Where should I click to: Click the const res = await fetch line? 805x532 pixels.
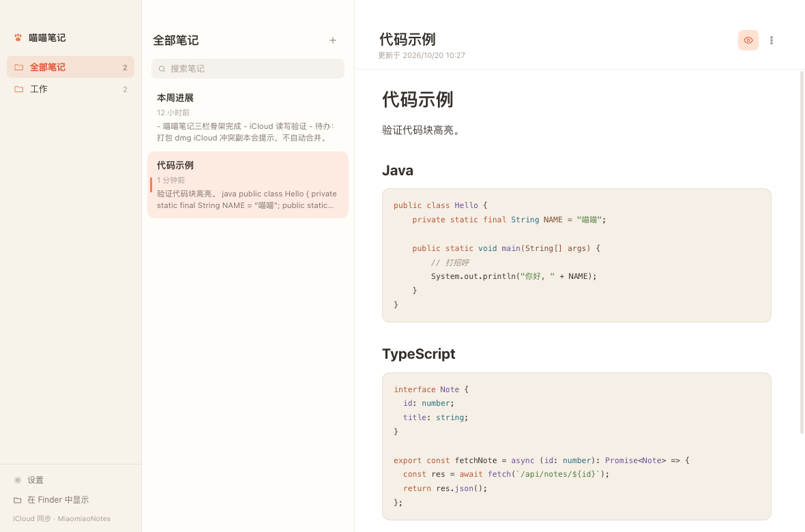(x=506, y=475)
